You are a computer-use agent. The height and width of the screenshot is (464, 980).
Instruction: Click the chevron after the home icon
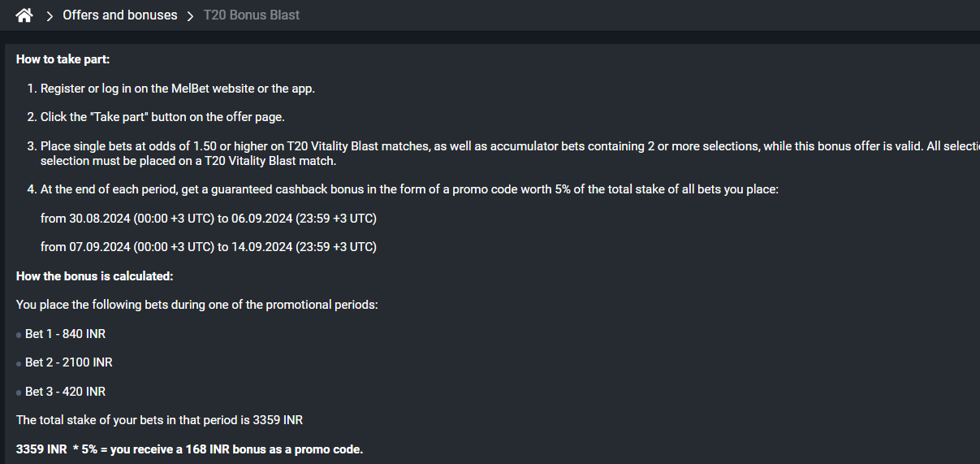click(x=50, y=15)
